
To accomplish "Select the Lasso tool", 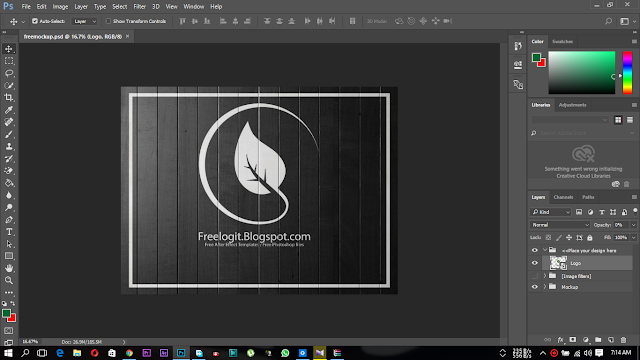I will [x=9, y=73].
